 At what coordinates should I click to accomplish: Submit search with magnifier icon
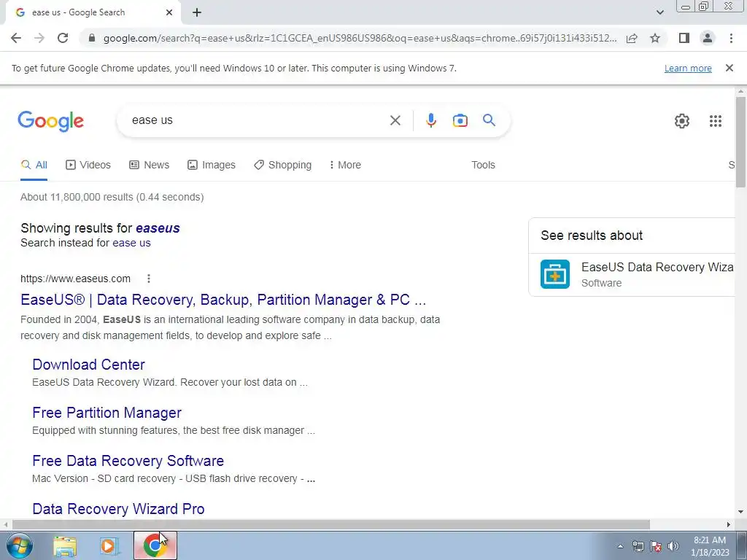click(489, 120)
